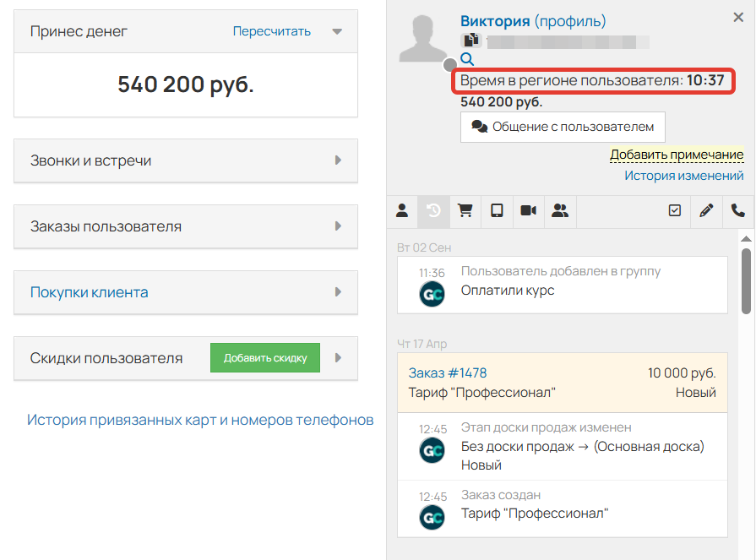Viewport: 756px width, 560px height.
Task: Open the tasks checkbox tab icon
Action: tap(674, 211)
